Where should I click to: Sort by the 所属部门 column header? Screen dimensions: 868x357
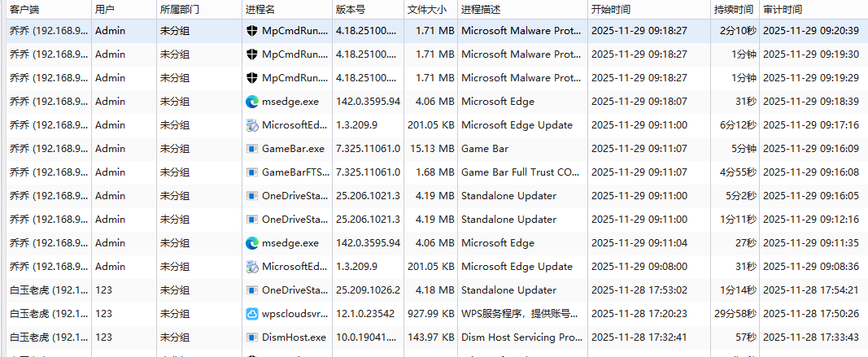tap(180, 10)
